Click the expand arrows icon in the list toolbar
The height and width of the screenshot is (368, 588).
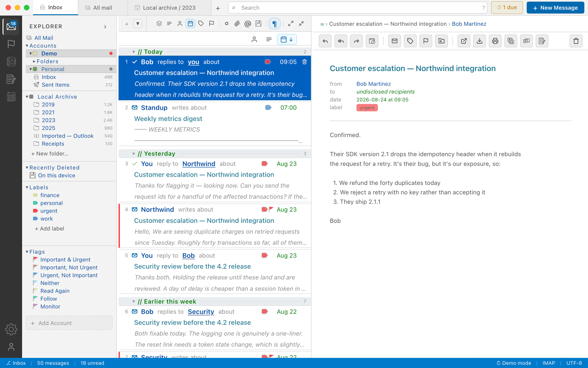pyautogui.click(x=291, y=24)
